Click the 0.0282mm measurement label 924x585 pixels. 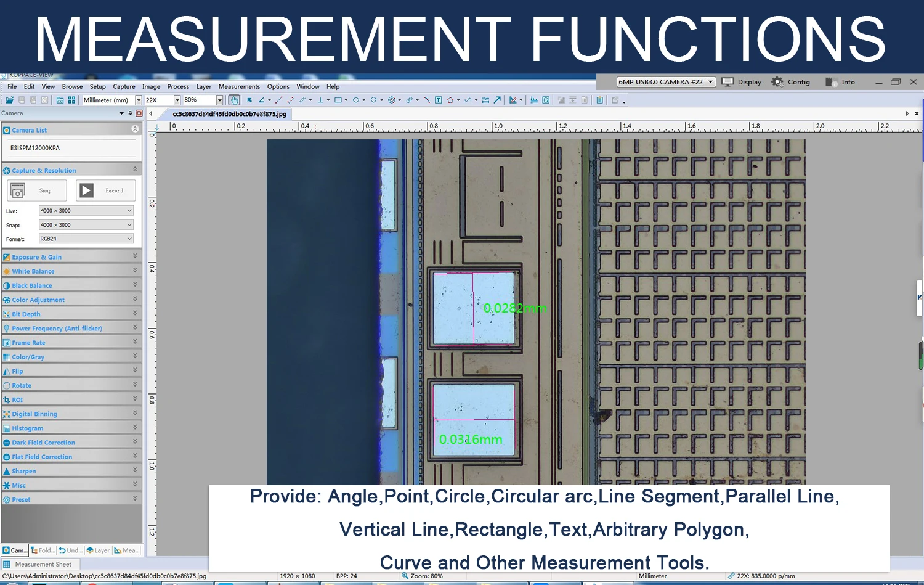[515, 308]
